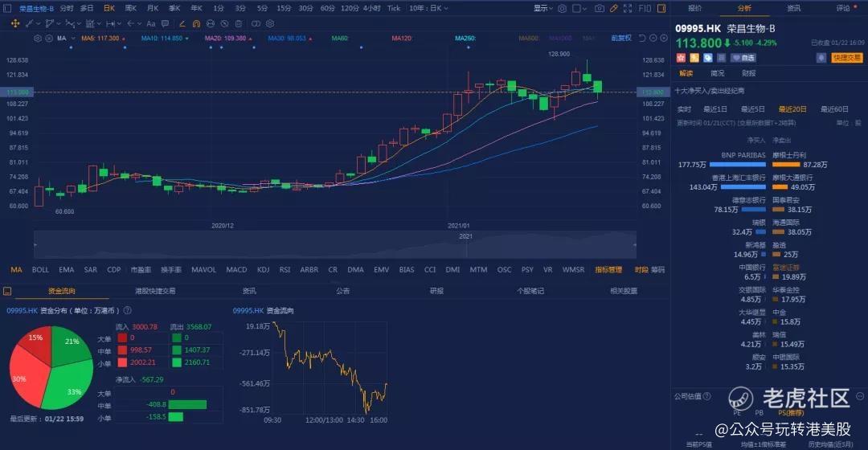868x450 pixels.
Task: Select the BOLL indicator
Action: 40,269
